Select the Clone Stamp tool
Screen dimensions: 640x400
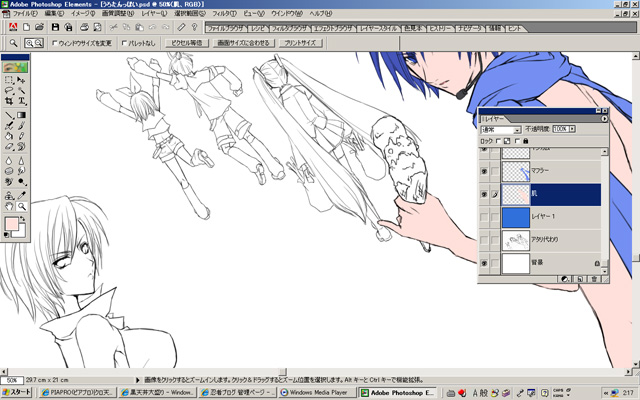[9, 196]
